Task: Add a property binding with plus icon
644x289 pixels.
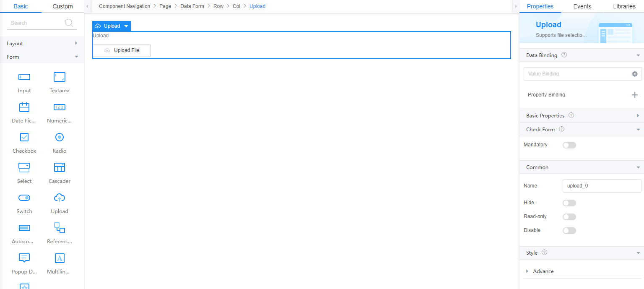Action: (x=635, y=95)
